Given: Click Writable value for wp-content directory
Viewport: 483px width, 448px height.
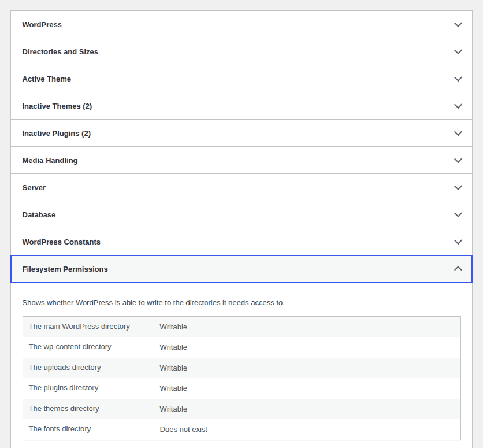Looking at the screenshot, I should (x=173, y=347).
